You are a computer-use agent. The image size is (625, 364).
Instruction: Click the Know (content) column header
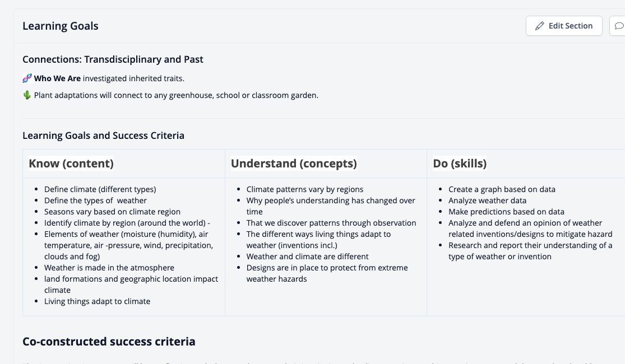pyautogui.click(x=71, y=164)
